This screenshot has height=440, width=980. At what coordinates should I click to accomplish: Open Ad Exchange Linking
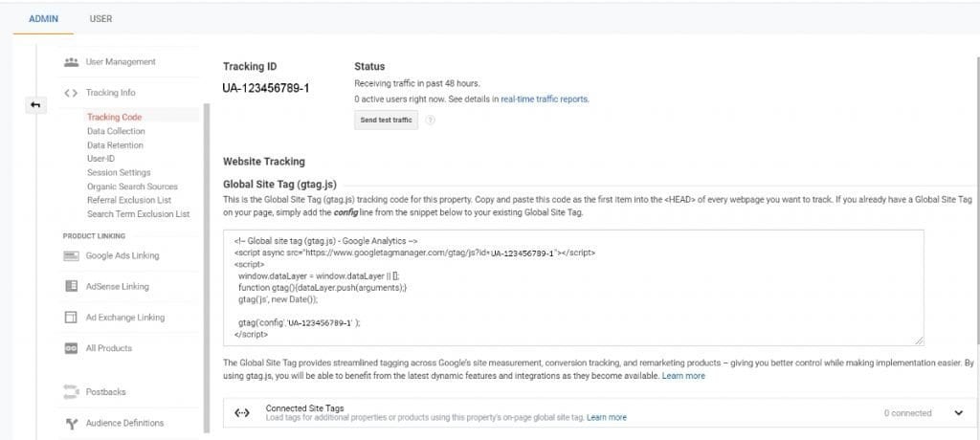tap(125, 318)
